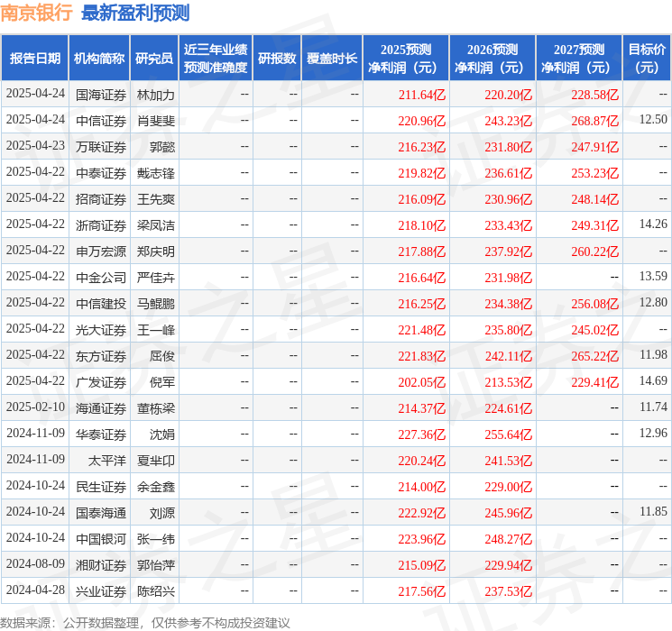
Task: Click researcher name 戴志锋
Action: [x=155, y=173]
